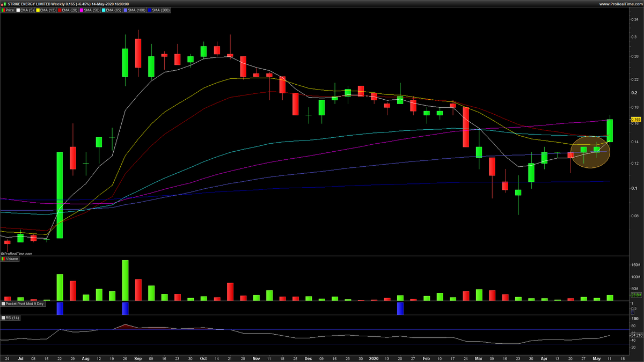Click the purple SMA (100) swatch icon
Viewport: 644px width, 362px height.
tap(125, 9)
